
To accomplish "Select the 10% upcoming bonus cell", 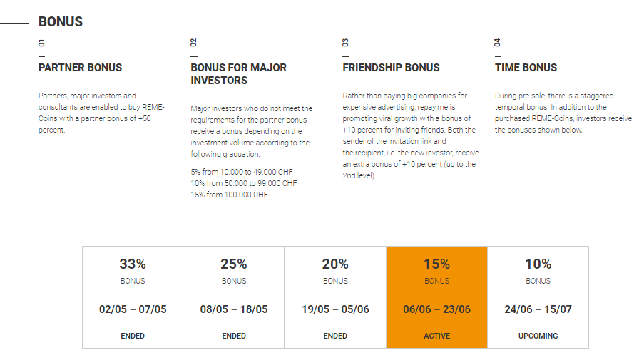I will (x=538, y=270).
